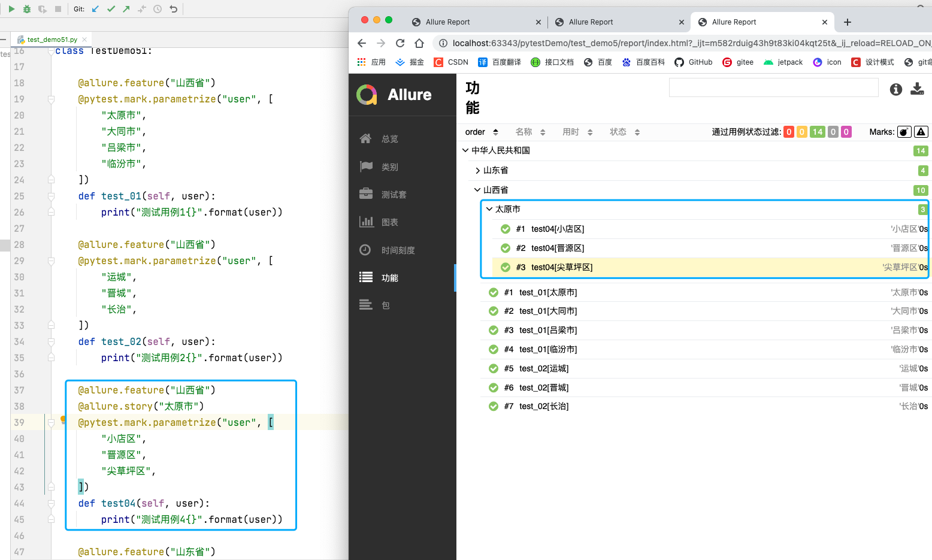The width and height of the screenshot is (932, 560).
Task: Toggle the red failed status filter
Action: (x=789, y=132)
